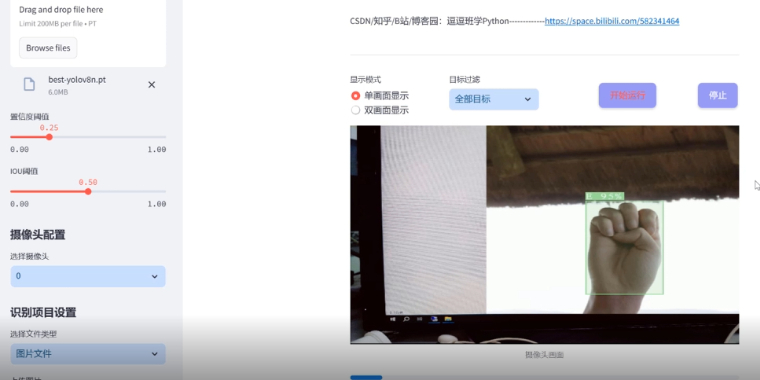Viewport: 760px width, 380px height.
Task: Click the 开始运行 button
Action: (627, 95)
